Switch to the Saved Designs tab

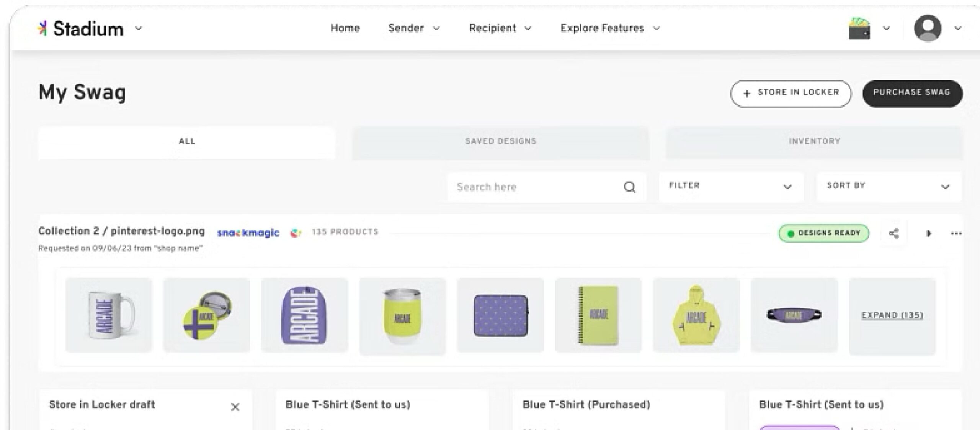[x=500, y=141]
